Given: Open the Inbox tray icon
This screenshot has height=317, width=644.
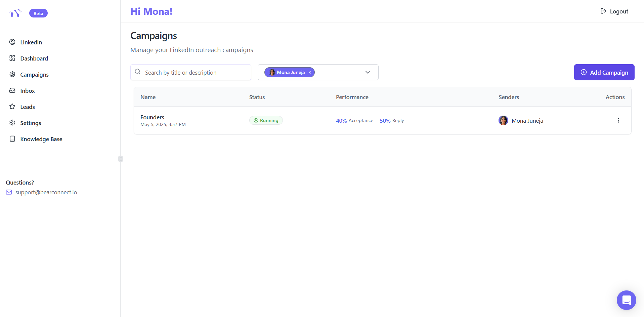Looking at the screenshot, I should (x=12, y=90).
